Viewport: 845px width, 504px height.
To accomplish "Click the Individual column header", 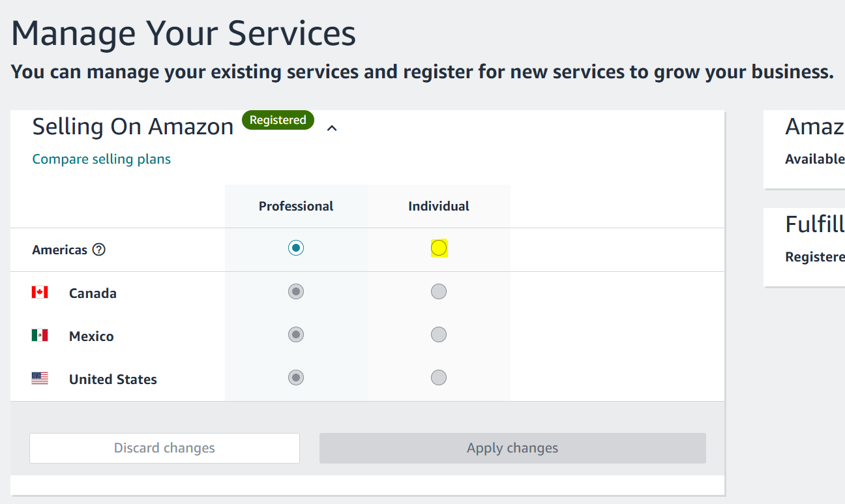I will (x=439, y=206).
